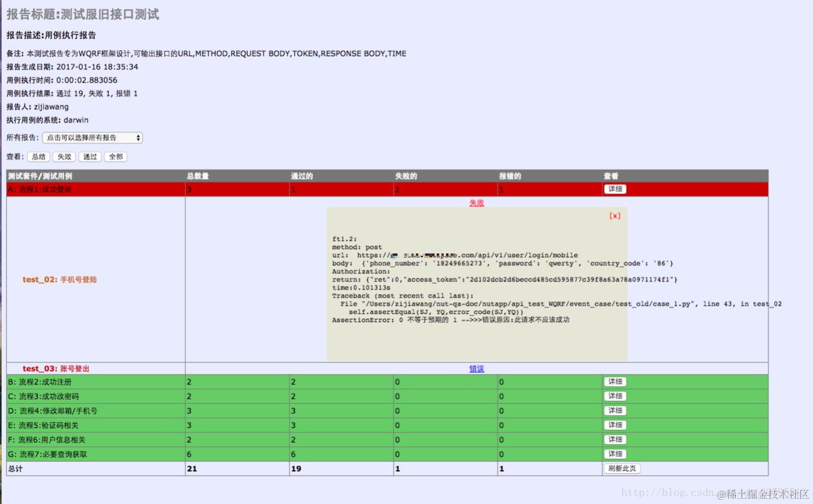Open 详细 for row C 流程3:成功改密码

point(615,396)
